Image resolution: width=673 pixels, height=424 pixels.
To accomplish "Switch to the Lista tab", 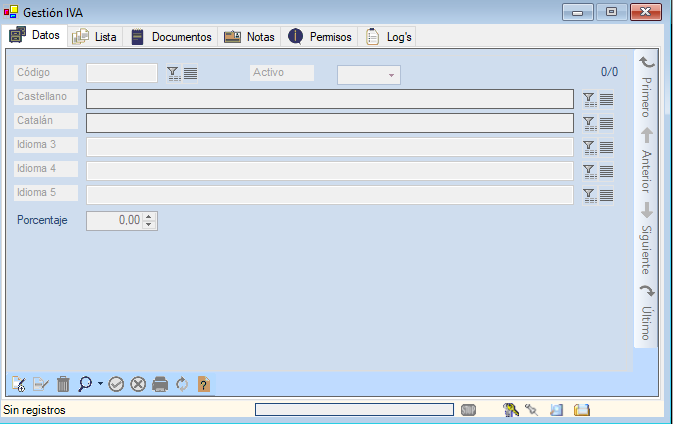I will click(x=96, y=37).
